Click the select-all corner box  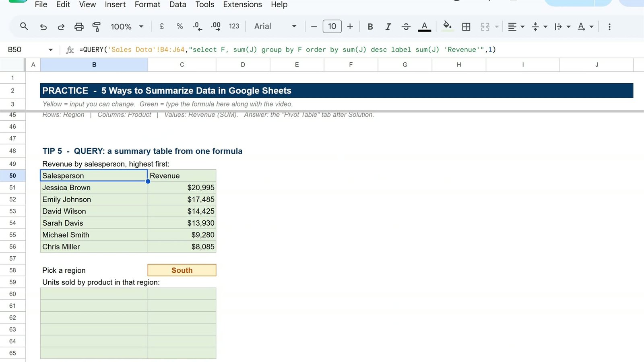13,65
